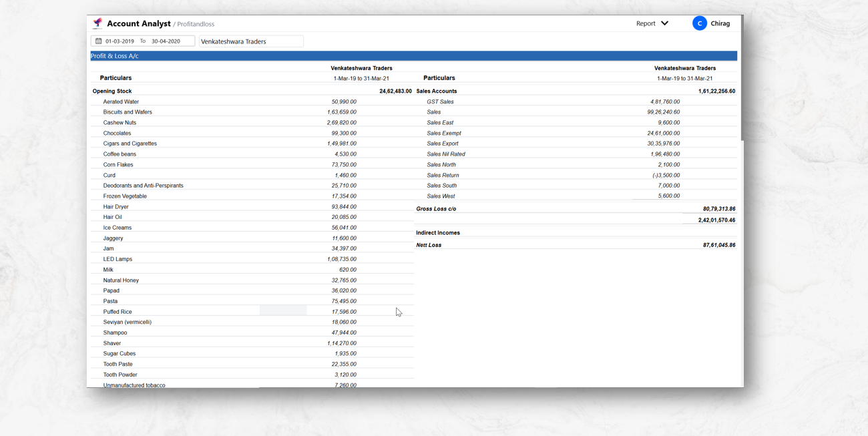868x436 pixels.
Task: Open the calendar date picker icon
Action: coord(99,41)
